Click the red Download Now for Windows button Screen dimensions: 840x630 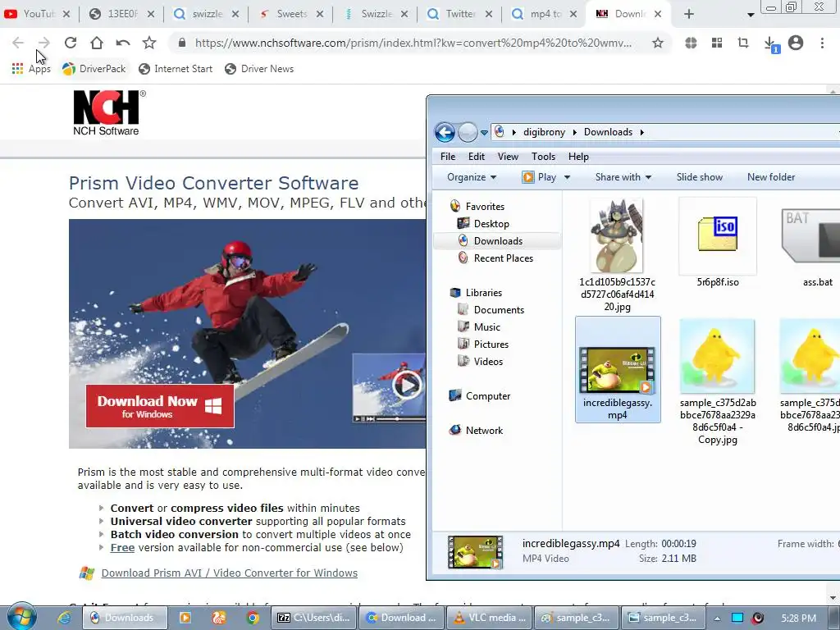[x=160, y=406]
